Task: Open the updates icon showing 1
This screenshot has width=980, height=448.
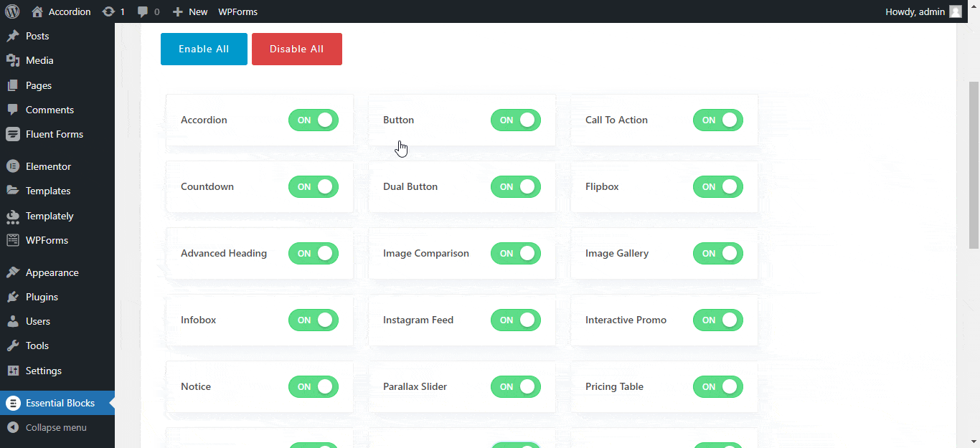Action: [x=108, y=11]
